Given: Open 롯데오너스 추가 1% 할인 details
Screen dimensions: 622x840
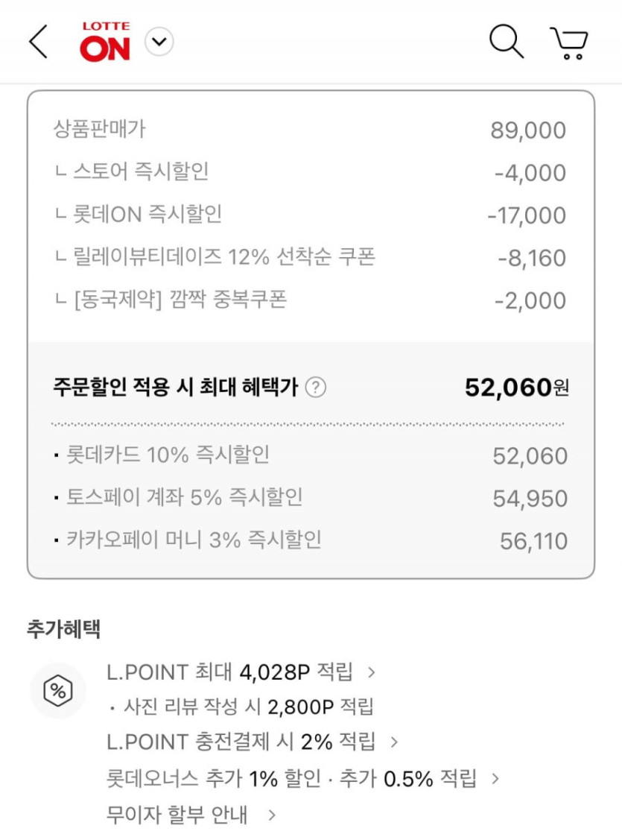Looking at the screenshot, I should tap(495, 780).
